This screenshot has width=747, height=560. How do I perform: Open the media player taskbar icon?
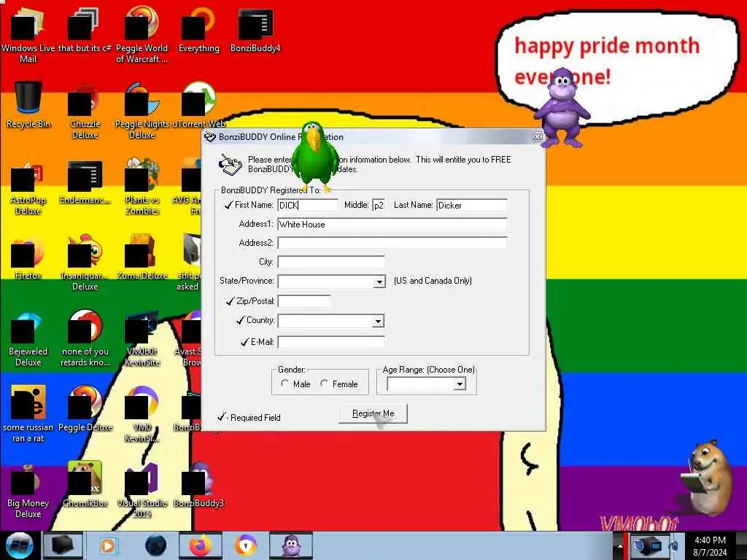108,545
